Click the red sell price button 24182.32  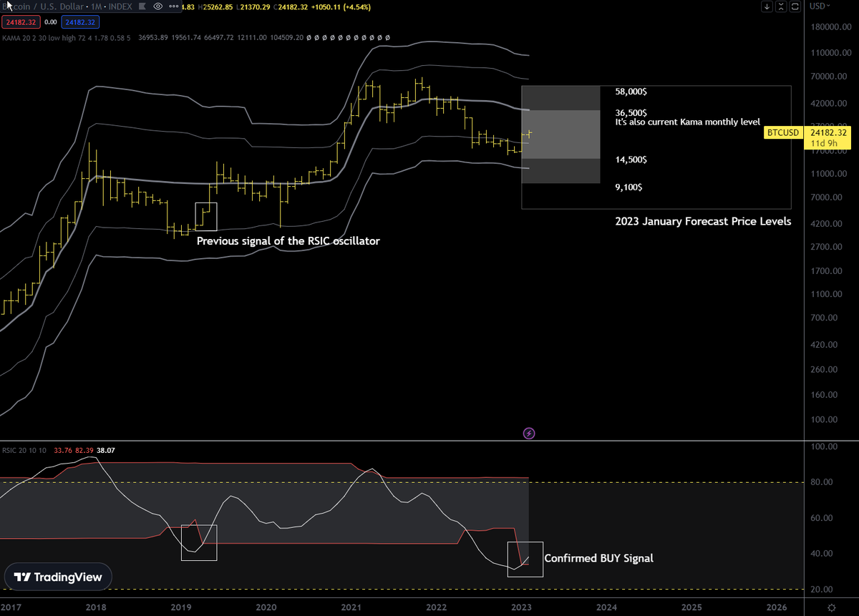[21, 22]
